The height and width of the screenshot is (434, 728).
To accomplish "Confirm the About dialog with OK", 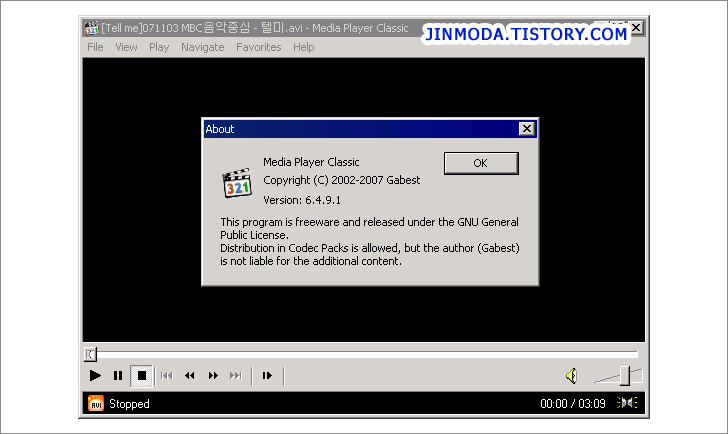I will (x=481, y=163).
